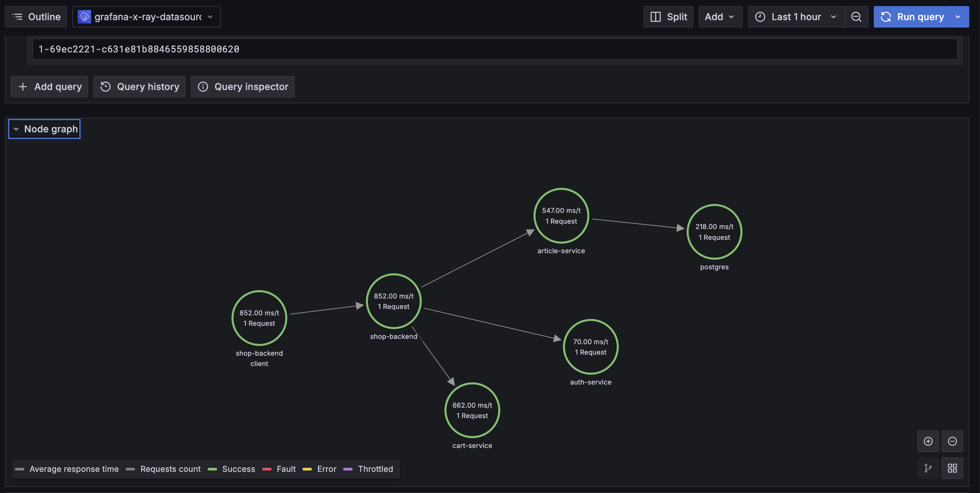The image size is (980, 493).
Task: Open the grafana-x-ray datasource dropdown
Action: [x=210, y=16]
